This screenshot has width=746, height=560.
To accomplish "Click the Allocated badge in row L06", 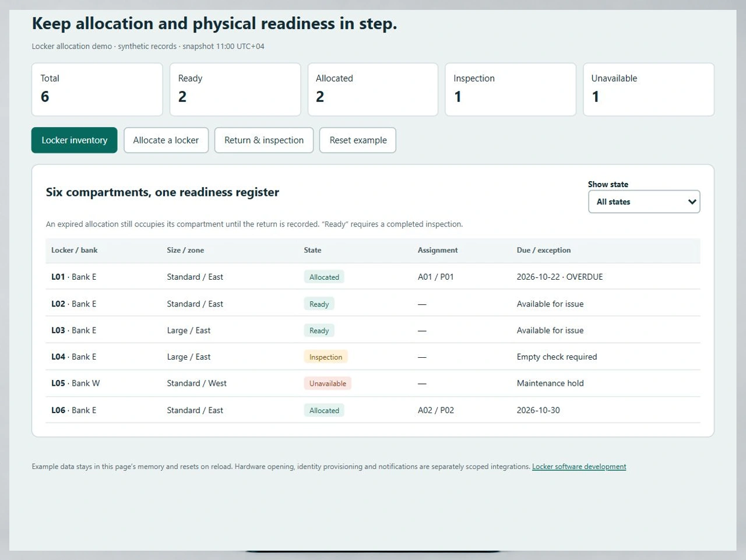I will [324, 410].
